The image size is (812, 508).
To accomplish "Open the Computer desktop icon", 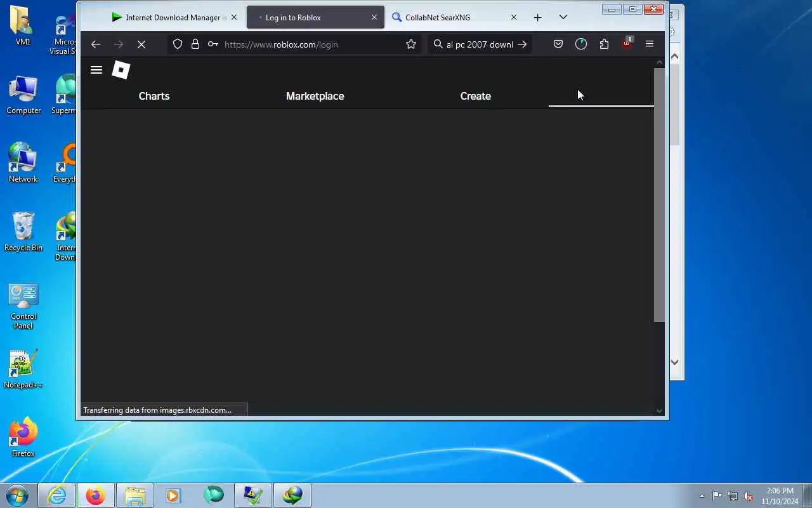I will point(23,95).
